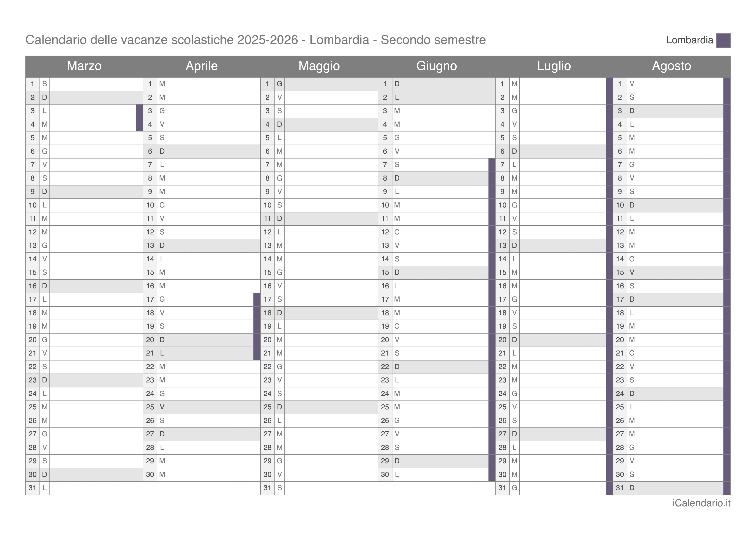The image size is (756, 535).
Task: Click Giugno day 7 row
Action: (437, 165)
